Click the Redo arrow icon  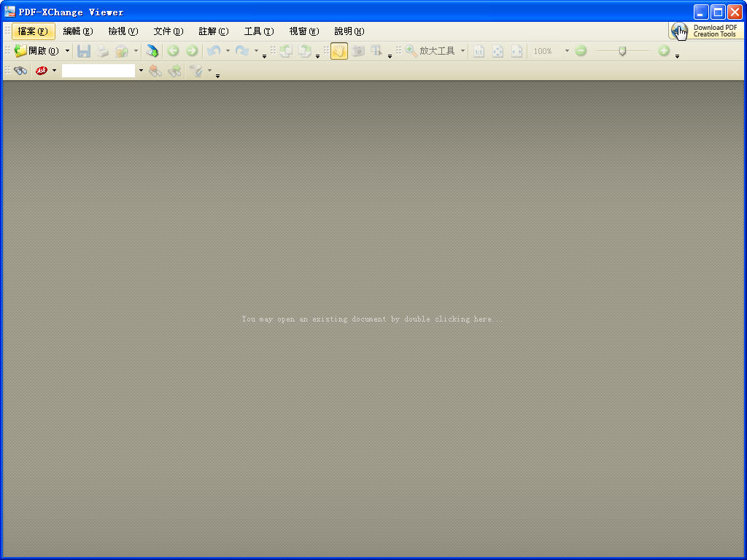coord(242,51)
